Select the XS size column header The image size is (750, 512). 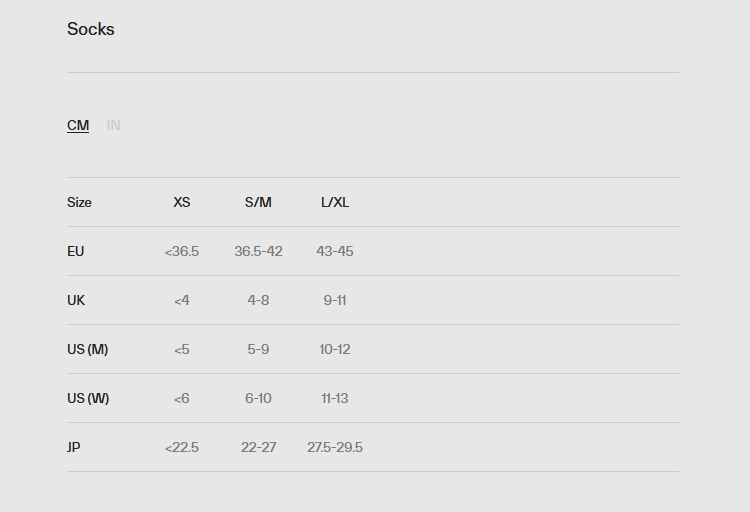(182, 202)
